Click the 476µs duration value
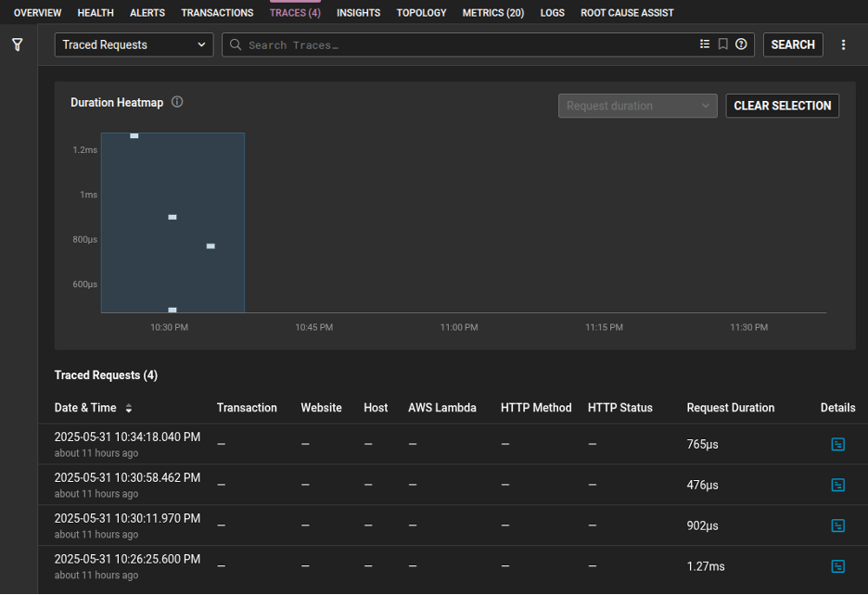The image size is (868, 595). [x=703, y=485]
